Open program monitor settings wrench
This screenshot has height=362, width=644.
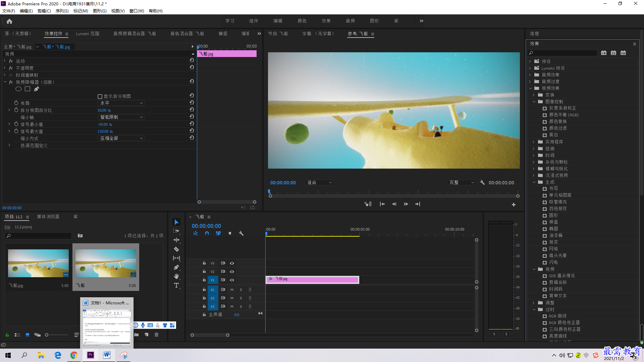click(x=482, y=182)
